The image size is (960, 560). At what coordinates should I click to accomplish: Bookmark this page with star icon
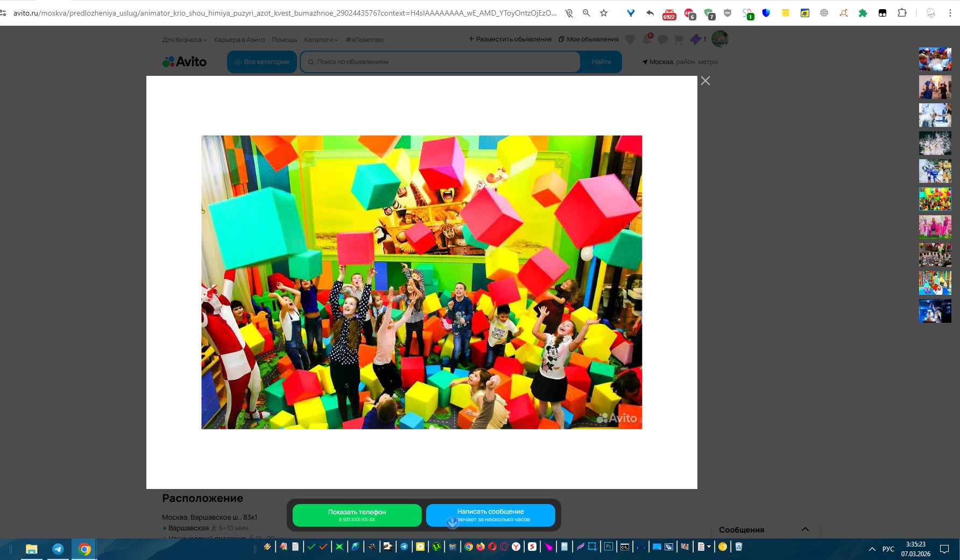pyautogui.click(x=604, y=13)
